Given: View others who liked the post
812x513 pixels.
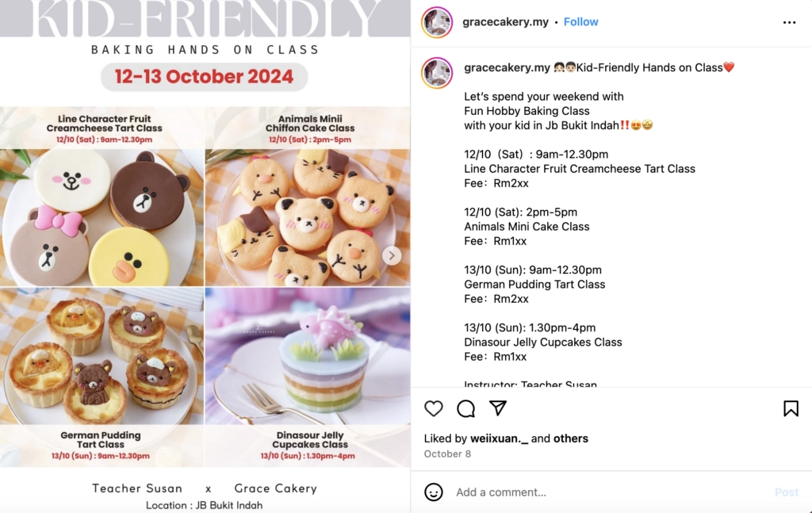Looking at the screenshot, I should click(571, 438).
